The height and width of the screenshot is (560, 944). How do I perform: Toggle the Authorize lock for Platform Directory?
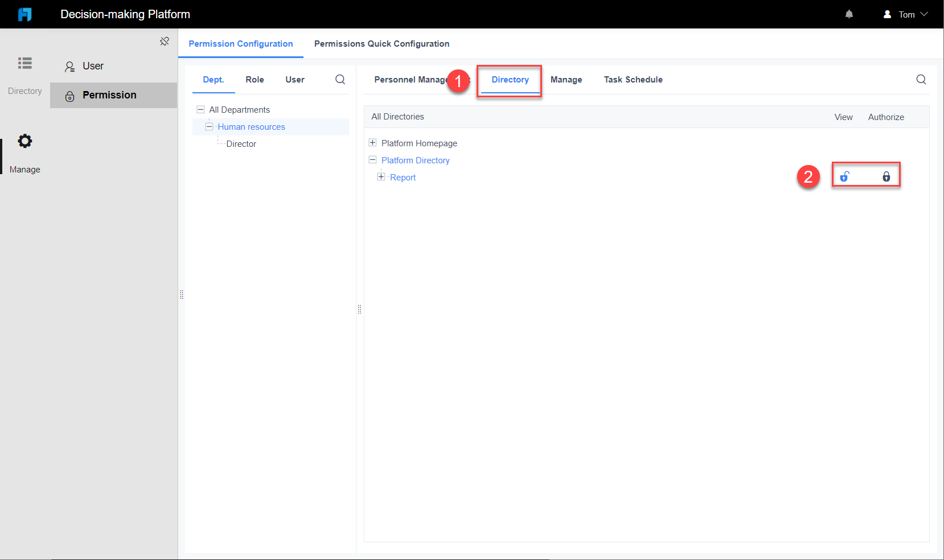pyautogui.click(x=886, y=176)
